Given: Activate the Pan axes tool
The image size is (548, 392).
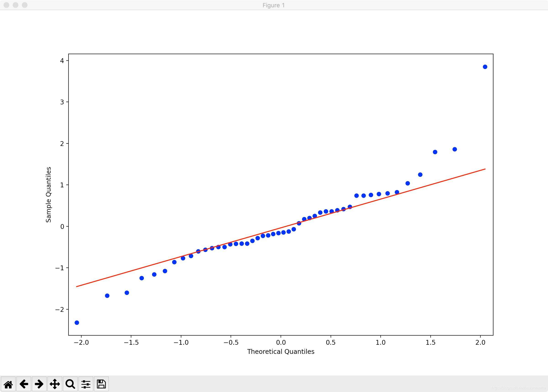Looking at the screenshot, I should pos(55,384).
